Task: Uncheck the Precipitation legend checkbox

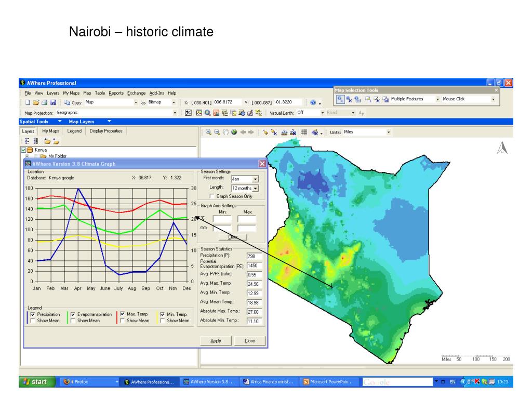Action: click(33, 314)
